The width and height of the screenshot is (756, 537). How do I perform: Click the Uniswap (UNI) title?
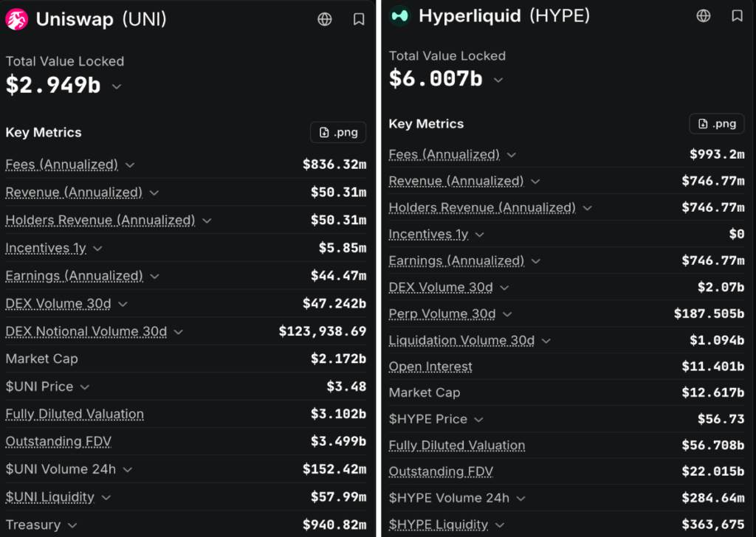(x=101, y=19)
